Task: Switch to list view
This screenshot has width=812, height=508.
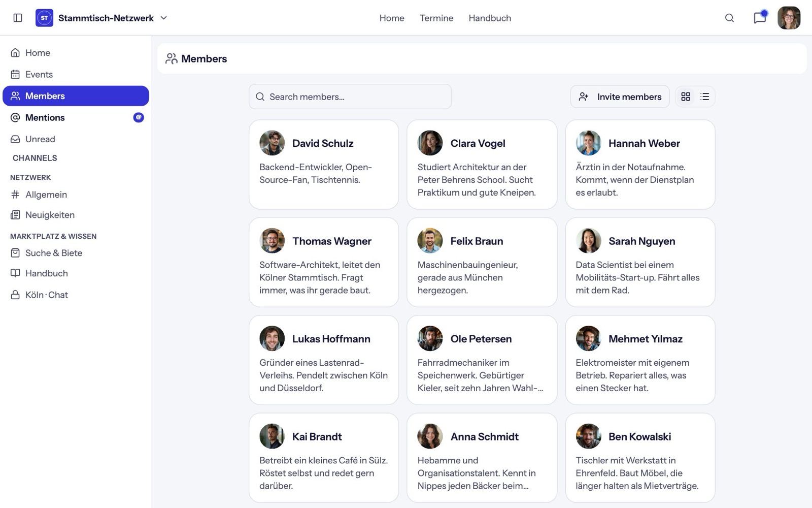Action: 705,97
